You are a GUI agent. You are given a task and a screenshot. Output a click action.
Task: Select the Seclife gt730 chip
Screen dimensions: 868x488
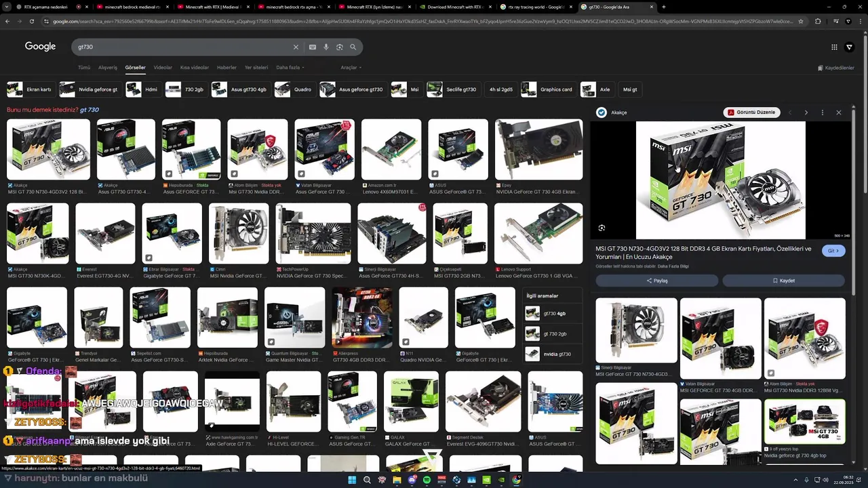pos(453,89)
